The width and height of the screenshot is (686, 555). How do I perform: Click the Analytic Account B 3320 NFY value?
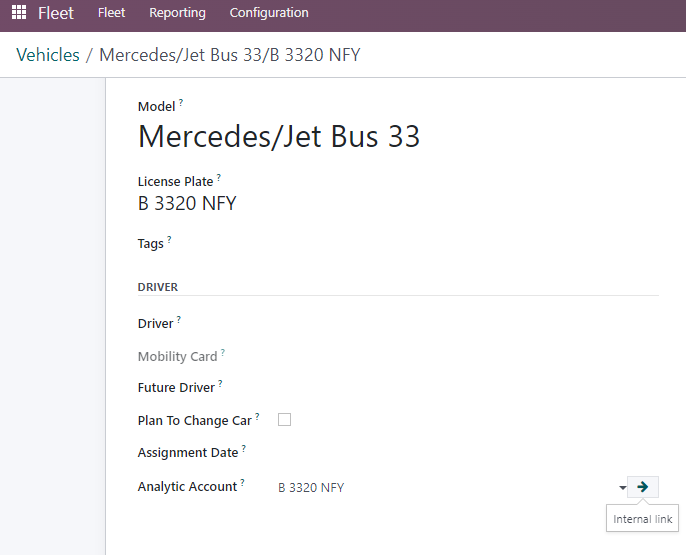[311, 487]
